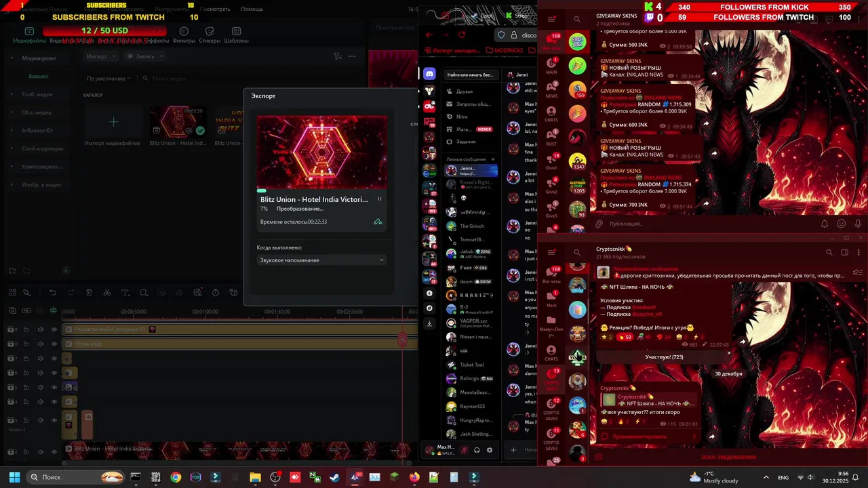Toggle Discord headphones deafen icon

pyautogui.click(x=477, y=449)
